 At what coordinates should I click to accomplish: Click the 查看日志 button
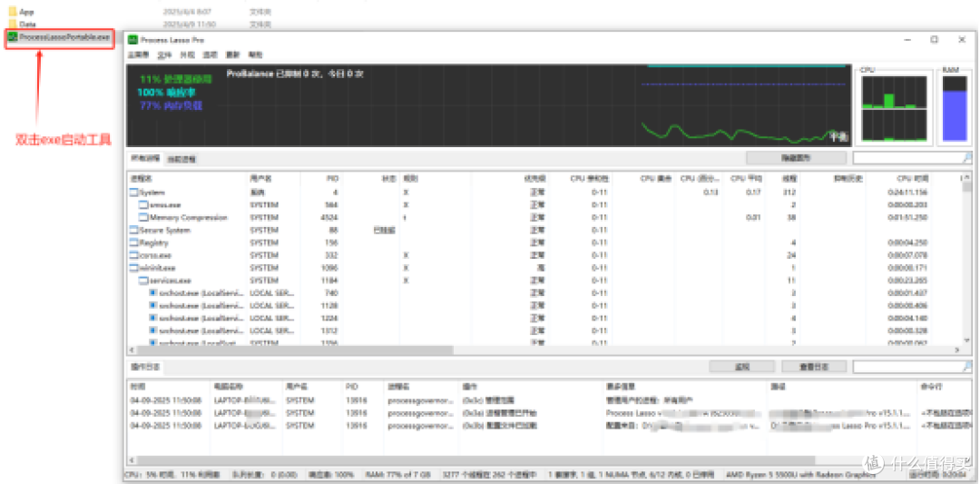(814, 367)
